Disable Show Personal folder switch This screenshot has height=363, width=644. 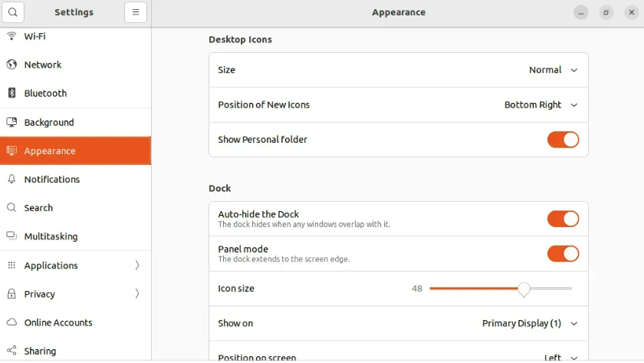coord(563,140)
